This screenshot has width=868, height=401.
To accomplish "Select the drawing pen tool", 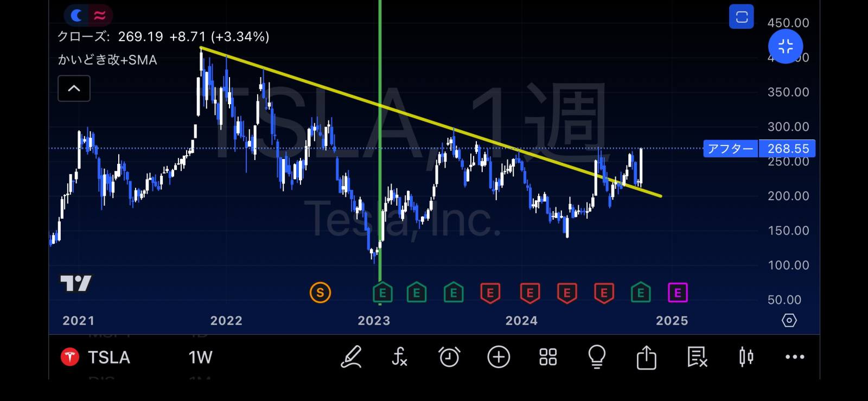I will 351,357.
